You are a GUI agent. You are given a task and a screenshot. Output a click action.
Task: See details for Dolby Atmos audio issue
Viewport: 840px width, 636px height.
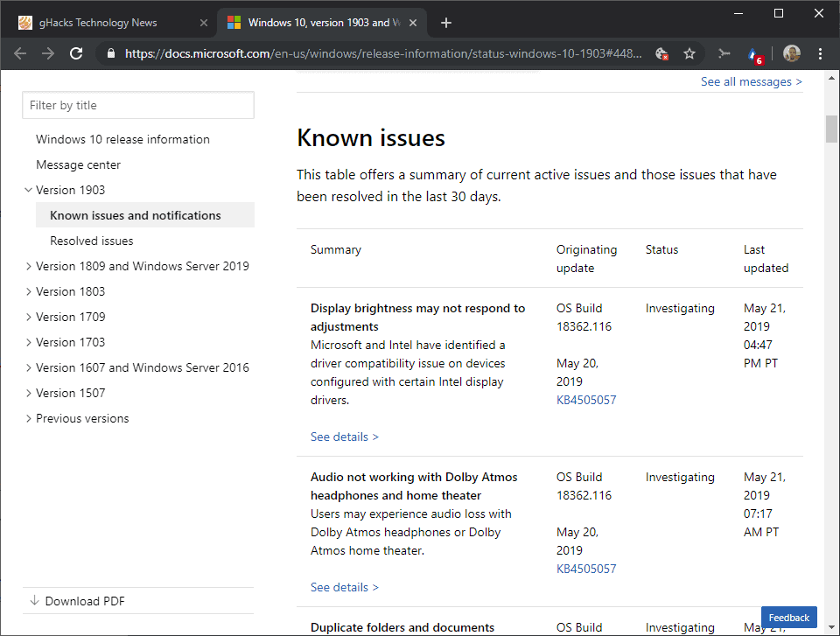[x=345, y=587]
